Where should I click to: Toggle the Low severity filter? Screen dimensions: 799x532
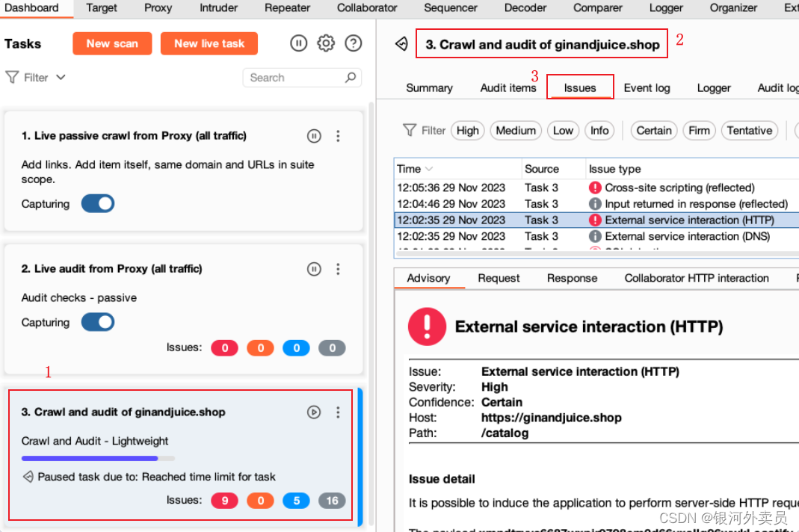(563, 131)
